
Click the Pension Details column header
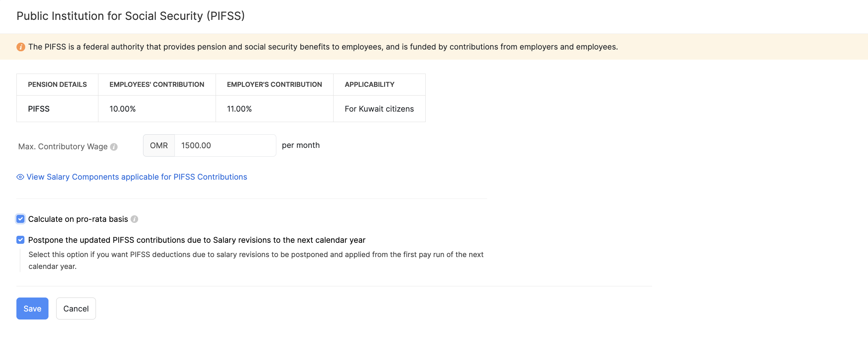(57, 84)
